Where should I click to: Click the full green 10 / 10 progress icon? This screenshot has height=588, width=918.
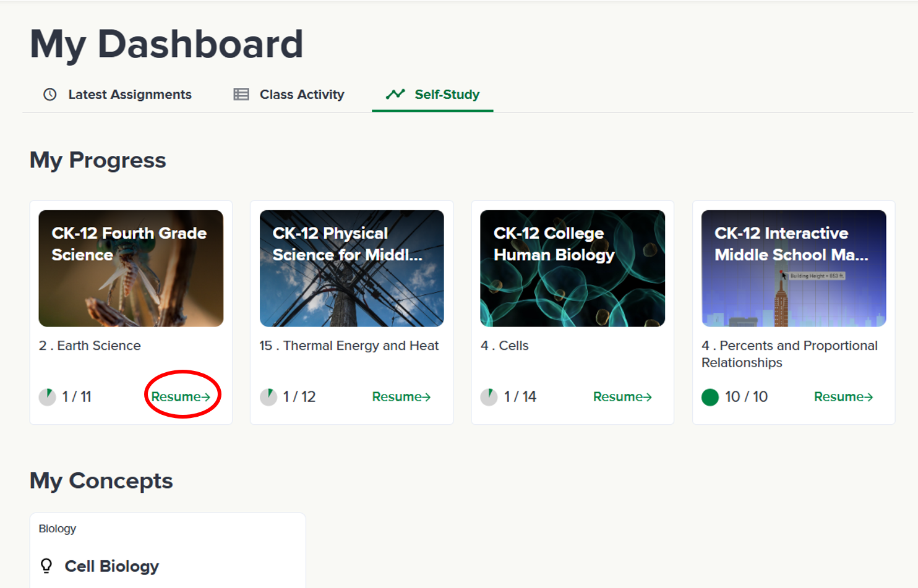tap(710, 397)
